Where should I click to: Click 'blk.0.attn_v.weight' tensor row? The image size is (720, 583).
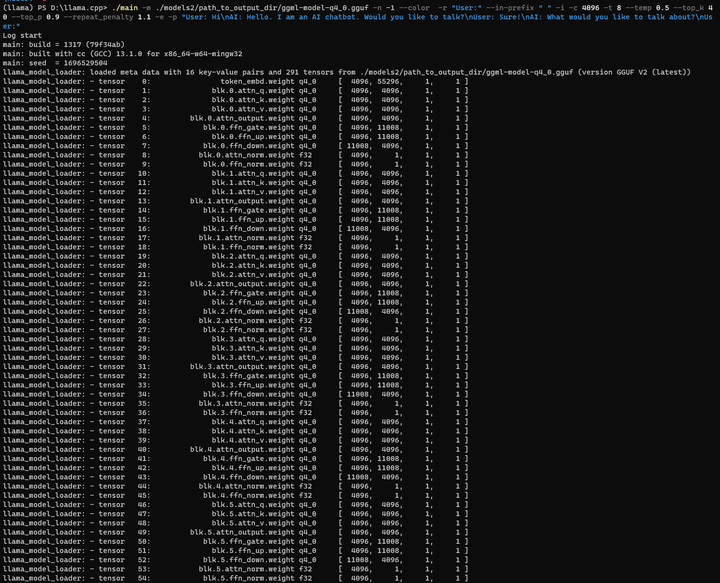[235, 109]
